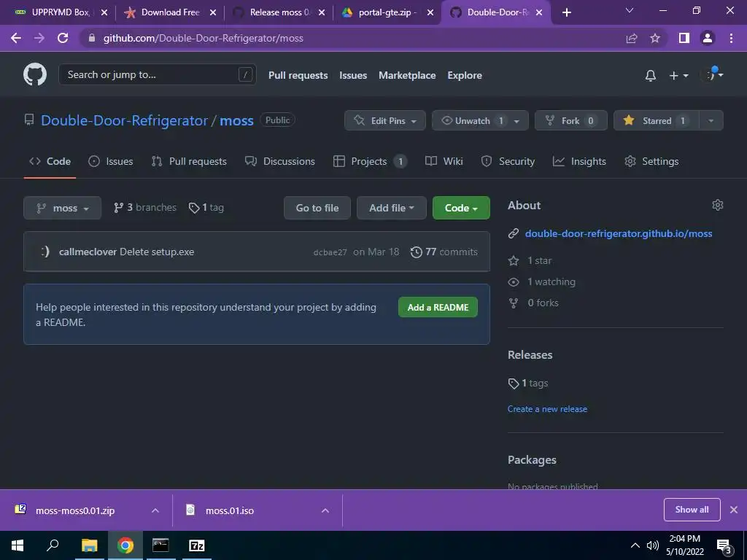Click Go to file button
The image size is (747, 560).
tap(317, 208)
